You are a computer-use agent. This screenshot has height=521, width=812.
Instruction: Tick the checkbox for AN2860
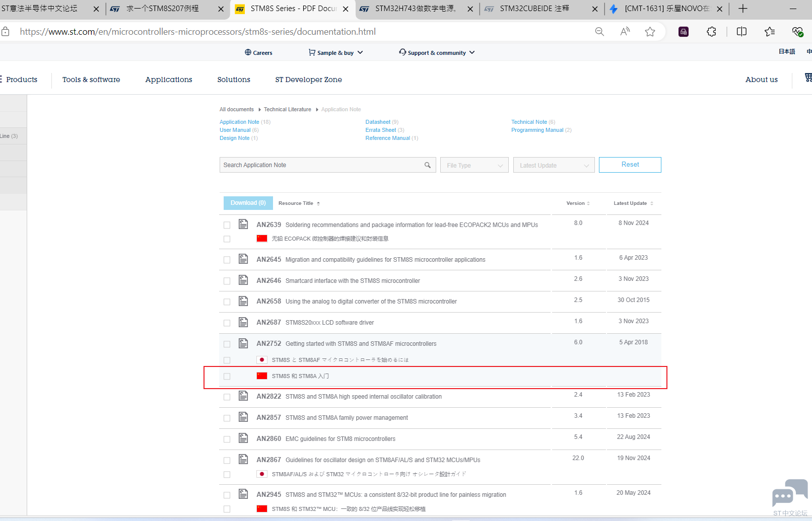pyautogui.click(x=227, y=439)
